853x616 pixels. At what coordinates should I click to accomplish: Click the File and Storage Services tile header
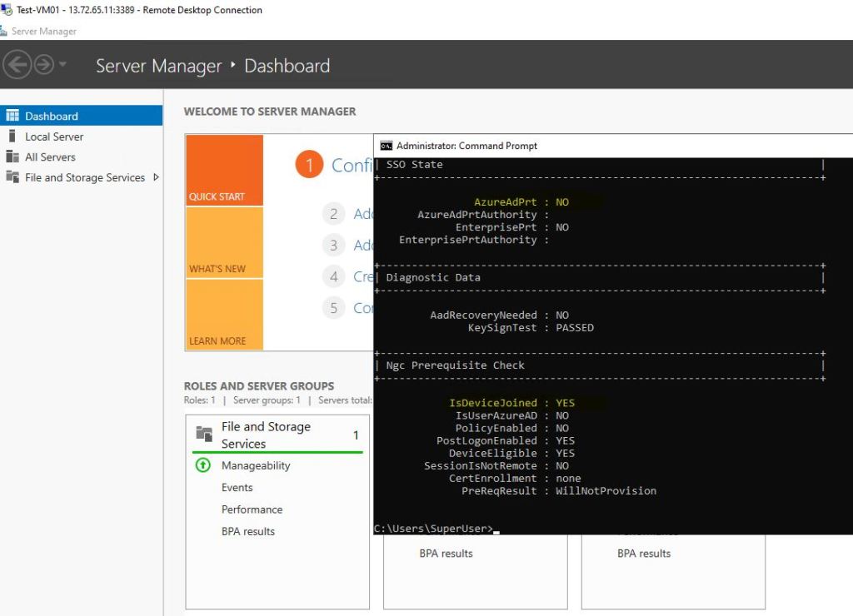coord(266,435)
